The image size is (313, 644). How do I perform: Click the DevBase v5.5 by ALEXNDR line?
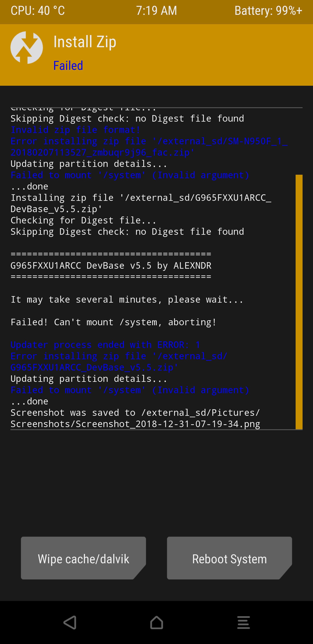point(111,265)
